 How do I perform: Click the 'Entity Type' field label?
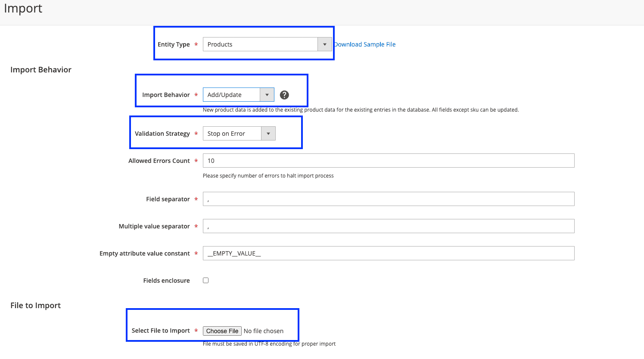tap(174, 44)
